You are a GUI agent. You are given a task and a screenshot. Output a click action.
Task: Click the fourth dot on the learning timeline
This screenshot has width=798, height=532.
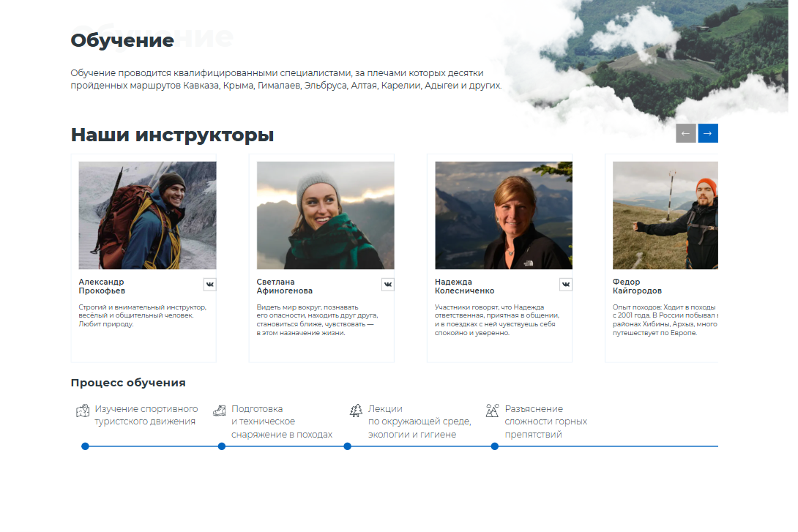click(x=494, y=445)
